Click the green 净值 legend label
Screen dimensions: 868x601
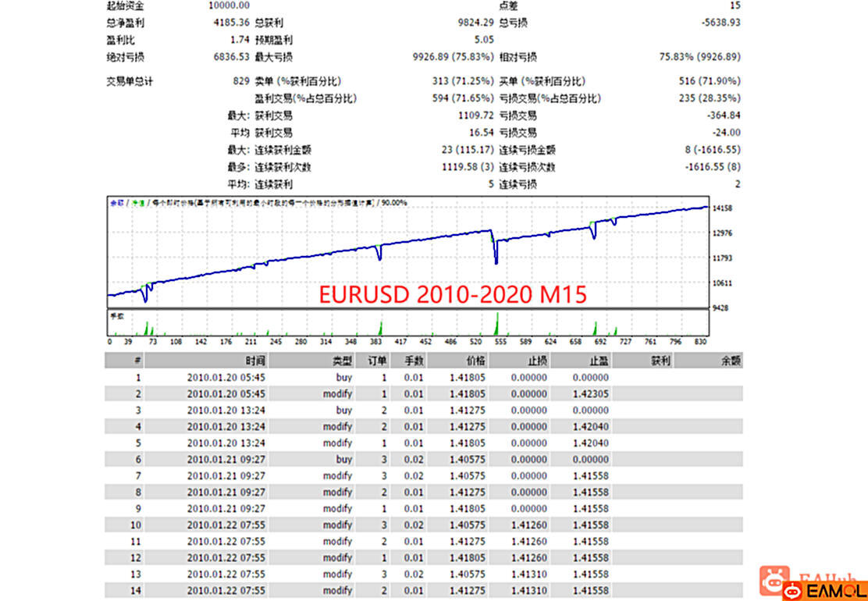(137, 202)
